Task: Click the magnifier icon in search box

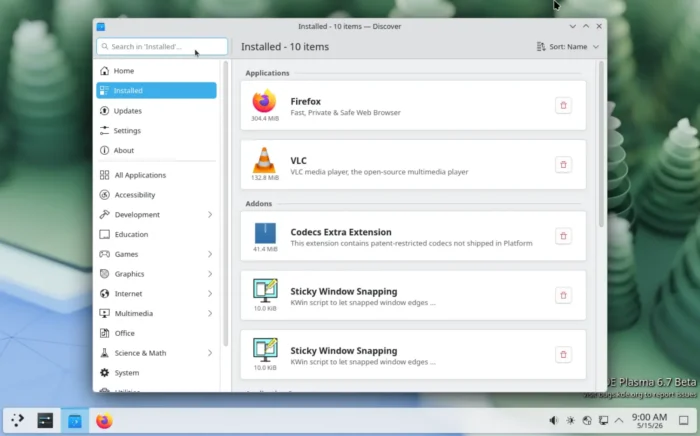Action: pos(105,46)
